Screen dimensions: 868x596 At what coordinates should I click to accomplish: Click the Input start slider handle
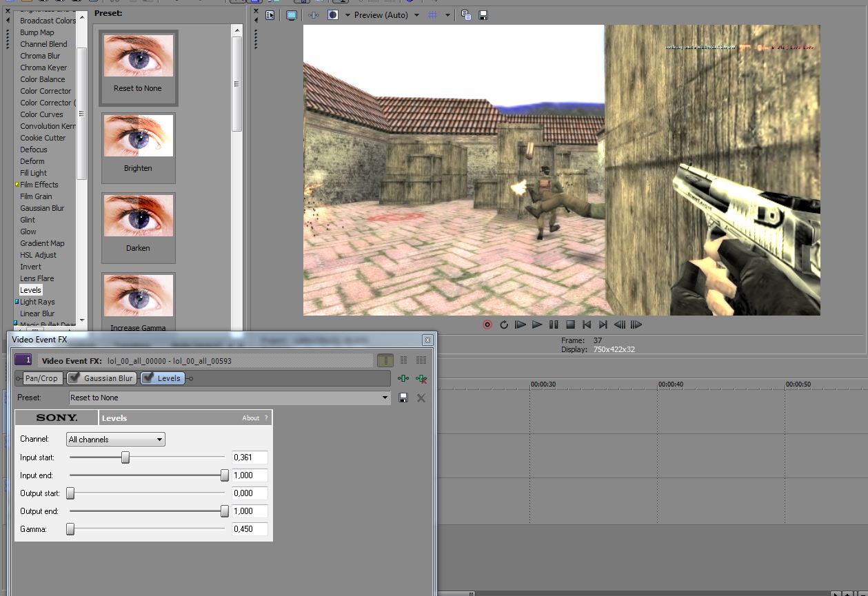tap(125, 458)
